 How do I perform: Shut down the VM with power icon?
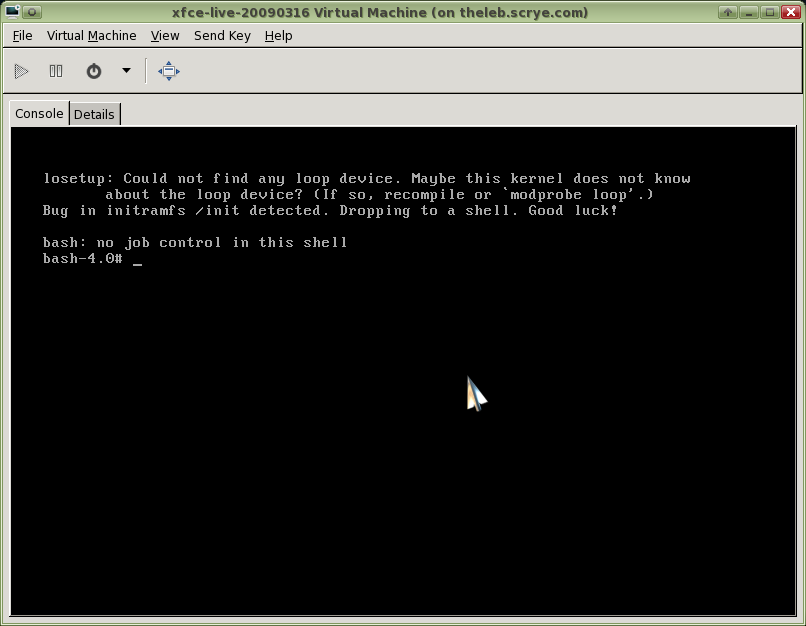click(94, 71)
